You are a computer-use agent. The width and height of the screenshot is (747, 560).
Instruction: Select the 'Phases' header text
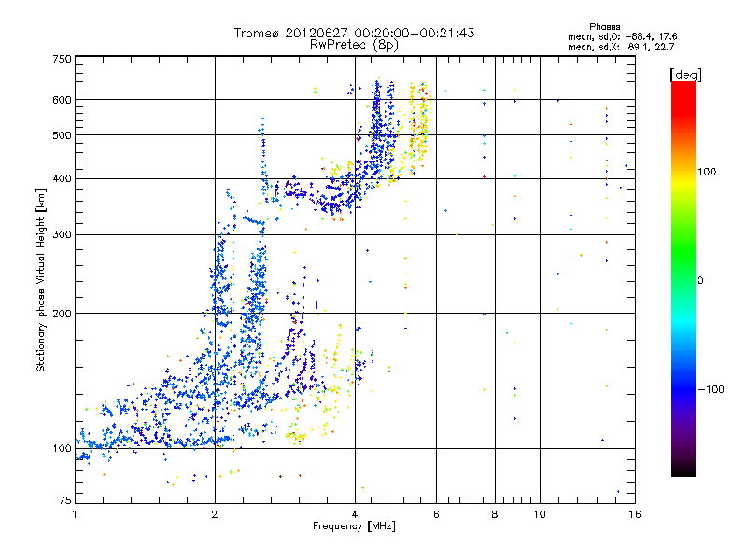tap(604, 27)
